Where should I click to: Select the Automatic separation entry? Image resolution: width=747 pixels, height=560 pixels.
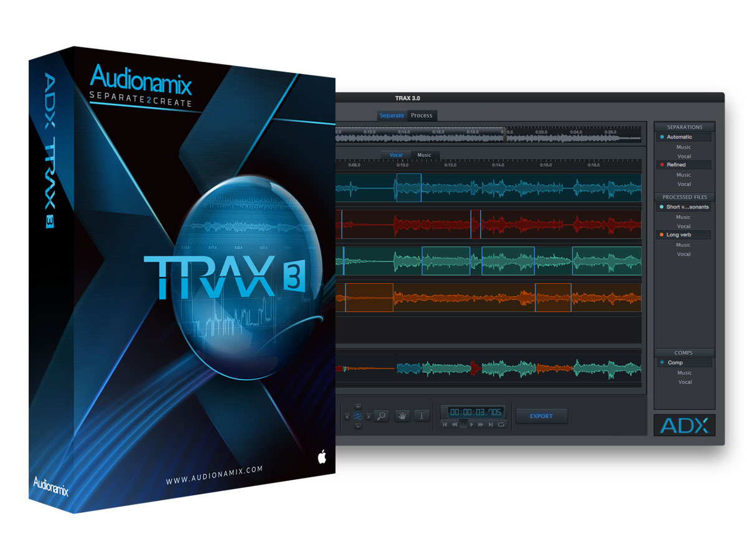coord(684,137)
